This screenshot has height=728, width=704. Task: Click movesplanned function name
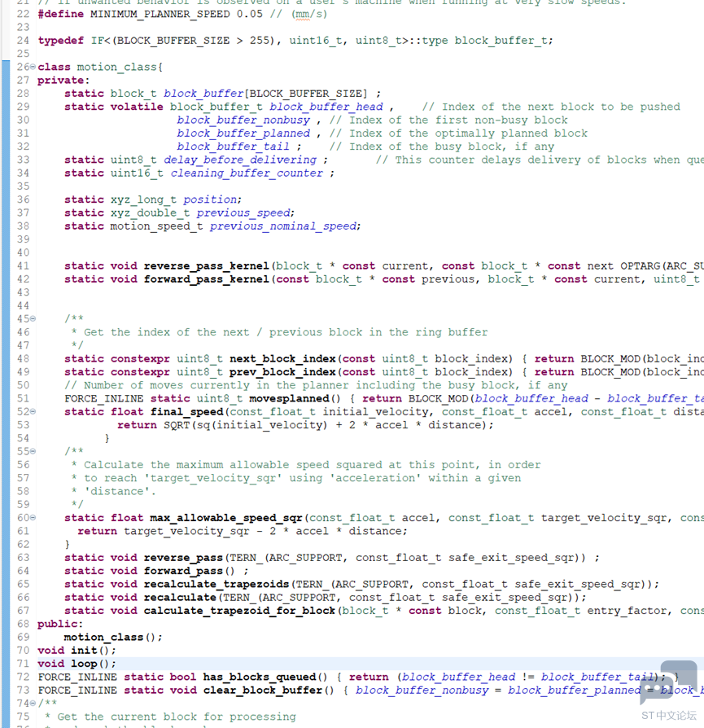pyautogui.click(x=289, y=398)
